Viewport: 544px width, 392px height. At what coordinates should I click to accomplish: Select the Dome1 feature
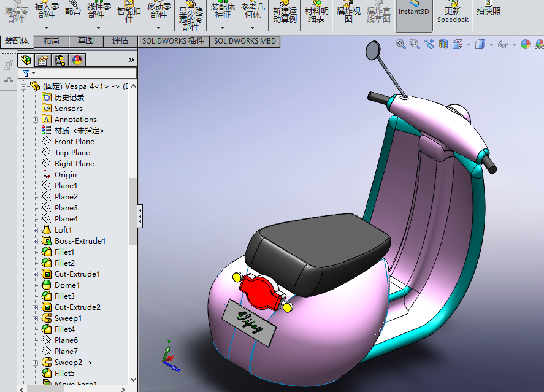click(x=61, y=285)
